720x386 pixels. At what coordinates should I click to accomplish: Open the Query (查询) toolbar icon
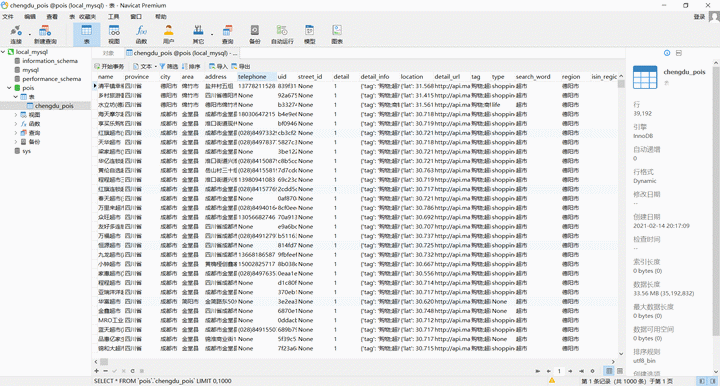pos(227,34)
